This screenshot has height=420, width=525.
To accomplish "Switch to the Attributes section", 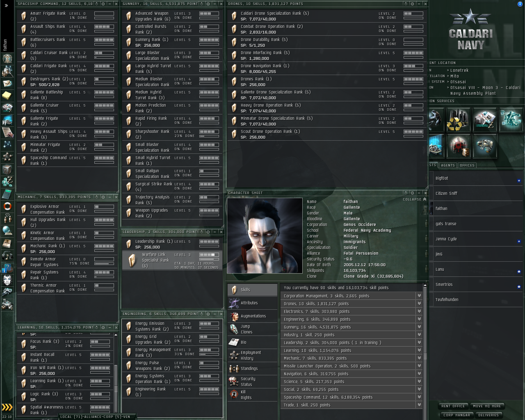I will pos(252,303).
